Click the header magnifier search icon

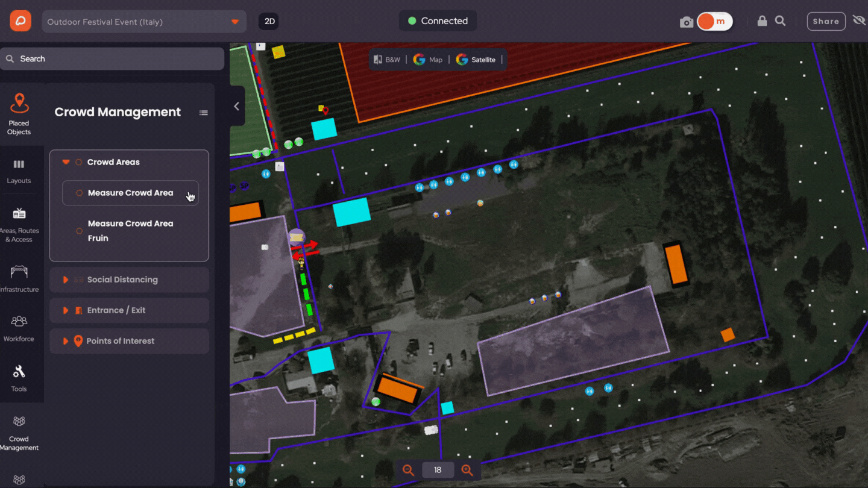(x=780, y=21)
